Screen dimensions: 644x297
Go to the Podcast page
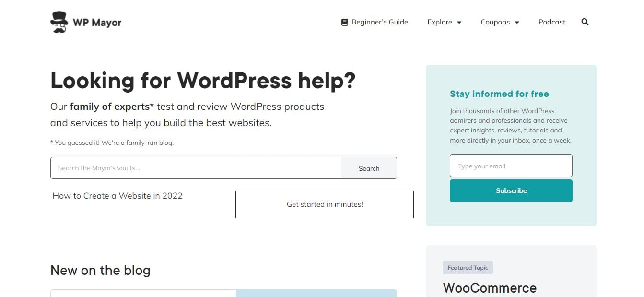(x=552, y=22)
